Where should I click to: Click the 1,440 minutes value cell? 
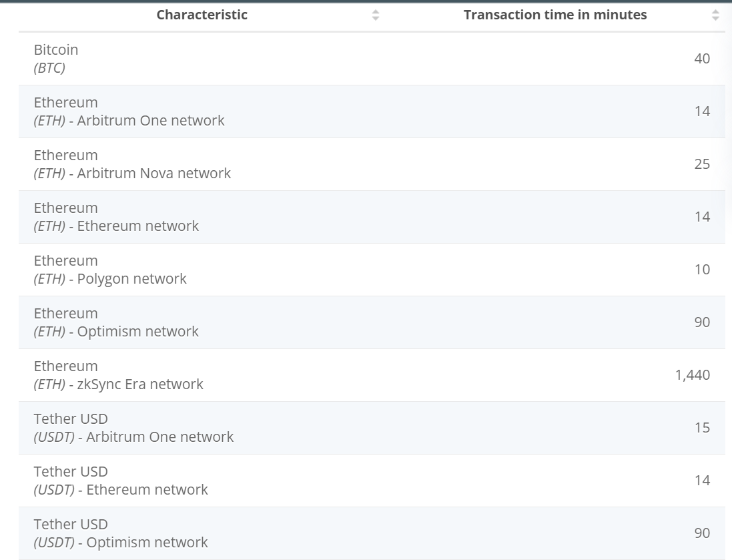(x=692, y=375)
